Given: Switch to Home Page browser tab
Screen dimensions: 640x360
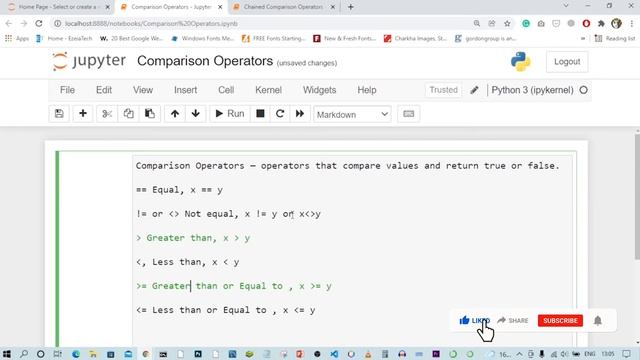Looking at the screenshot, I should [59, 7].
